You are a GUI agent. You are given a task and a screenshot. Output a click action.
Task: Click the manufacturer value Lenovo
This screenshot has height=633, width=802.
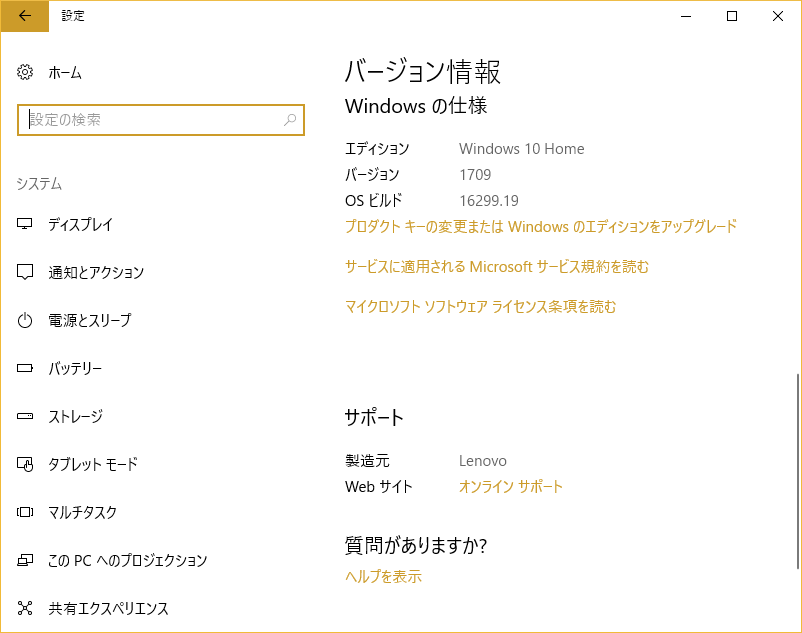pos(482,461)
